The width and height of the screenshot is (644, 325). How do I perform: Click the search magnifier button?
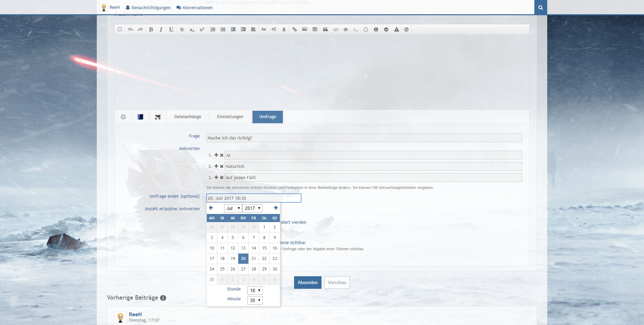click(x=541, y=7)
